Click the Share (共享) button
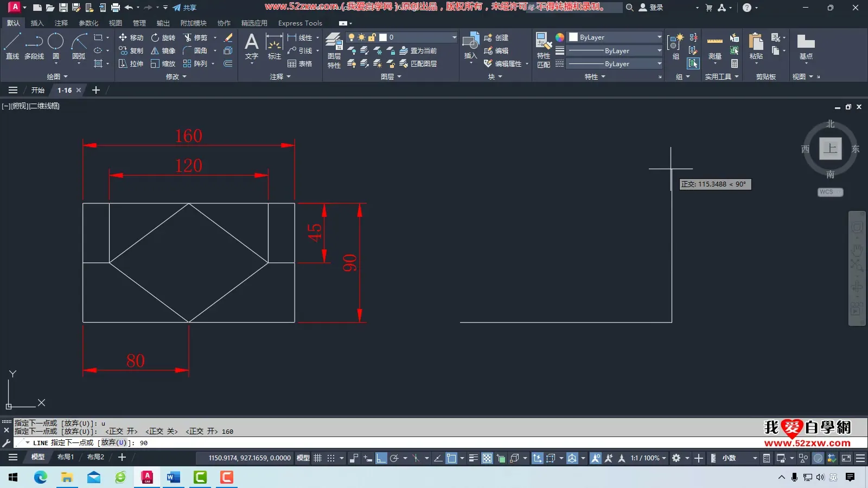The height and width of the screenshot is (488, 868). click(184, 8)
